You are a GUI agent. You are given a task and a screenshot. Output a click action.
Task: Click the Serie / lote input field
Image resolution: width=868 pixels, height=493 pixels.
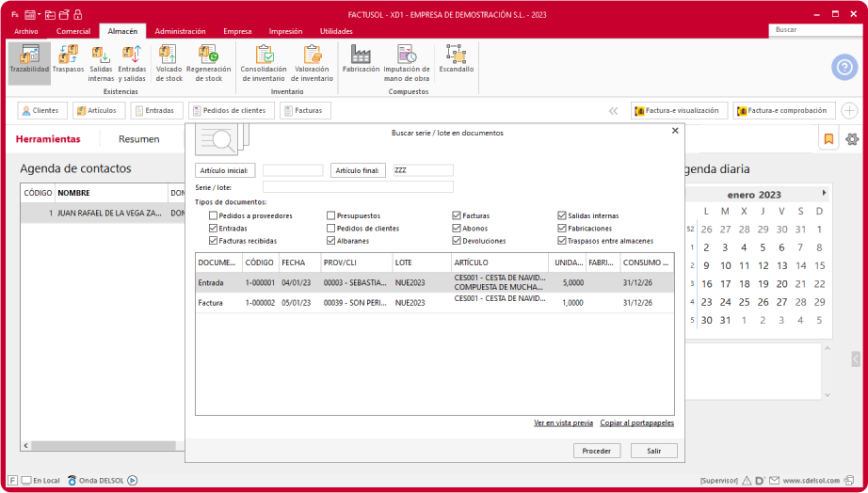coord(358,187)
